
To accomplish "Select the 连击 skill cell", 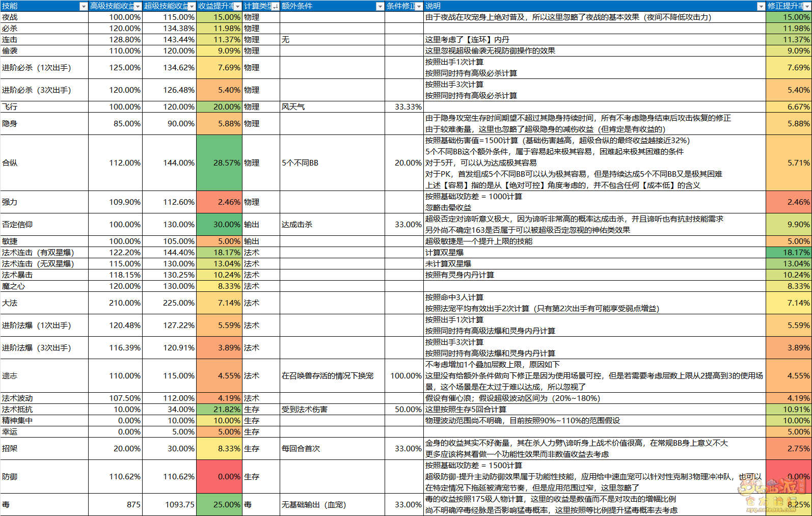I will 44,40.
